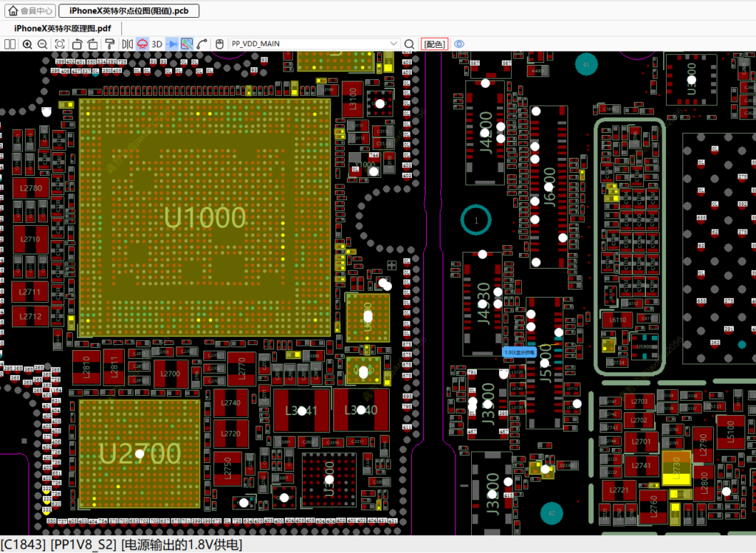Click inductor L2711
The width and height of the screenshot is (756, 553).
pyautogui.click(x=30, y=292)
